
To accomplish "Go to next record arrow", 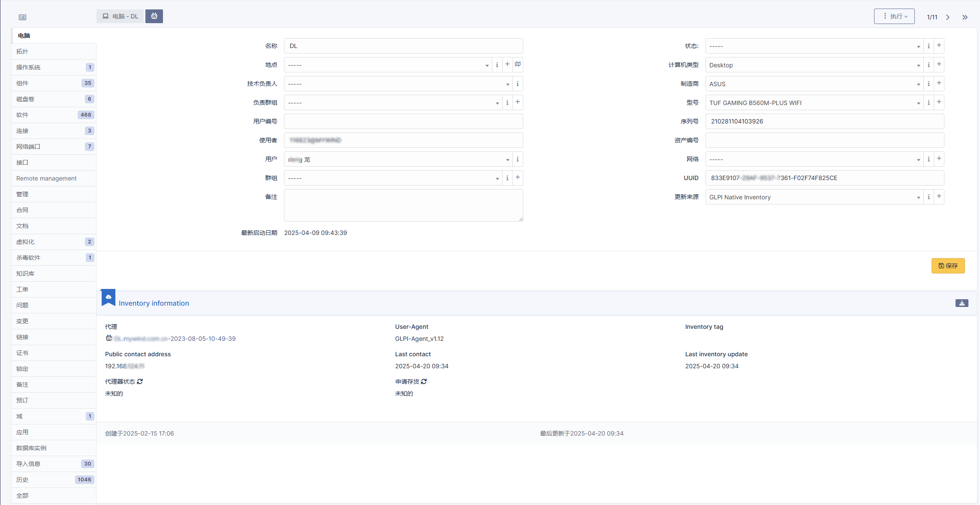I will click(x=948, y=17).
